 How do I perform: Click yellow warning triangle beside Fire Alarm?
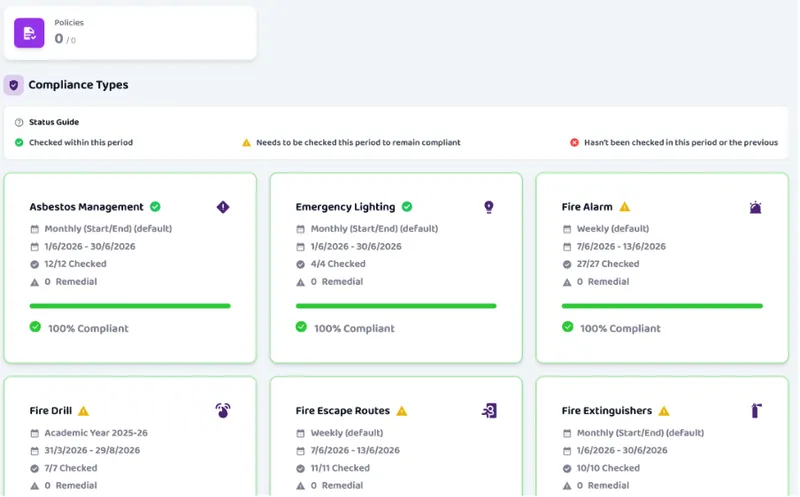(624, 207)
